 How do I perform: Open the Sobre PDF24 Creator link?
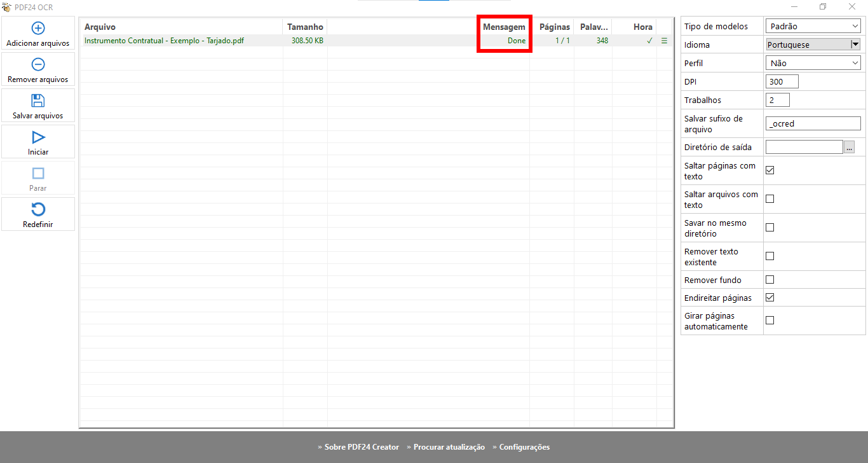click(358, 447)
